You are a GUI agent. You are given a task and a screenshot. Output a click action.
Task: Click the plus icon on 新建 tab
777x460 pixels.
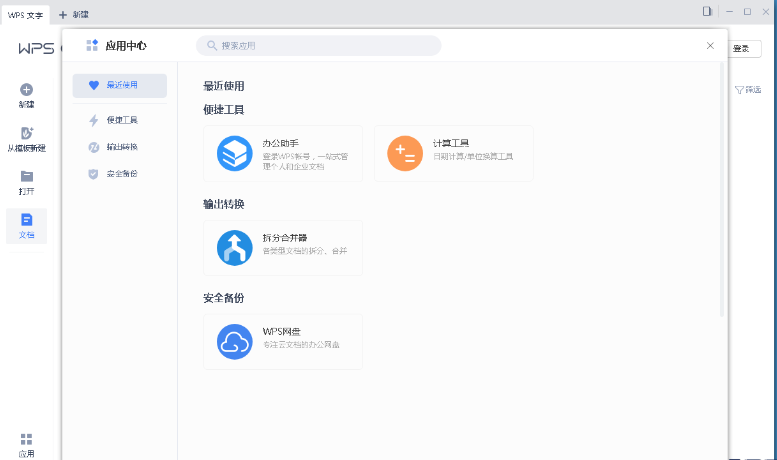(63, 15)
